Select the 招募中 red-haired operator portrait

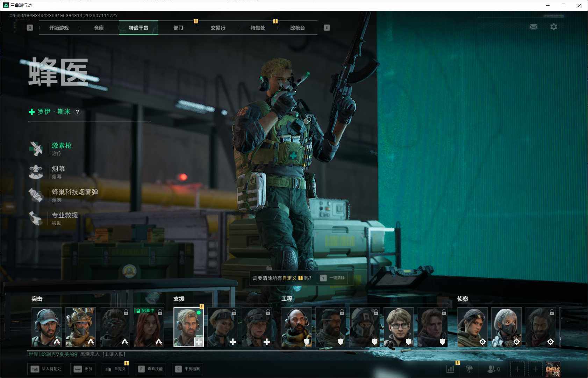click(149, 327)
